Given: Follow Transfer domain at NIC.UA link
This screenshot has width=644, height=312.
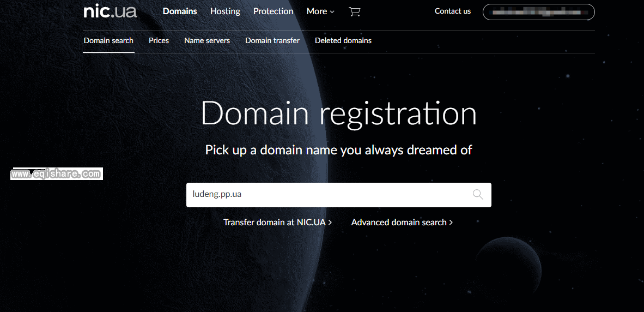Looking at the screenshot, I should tap(277, 223).
